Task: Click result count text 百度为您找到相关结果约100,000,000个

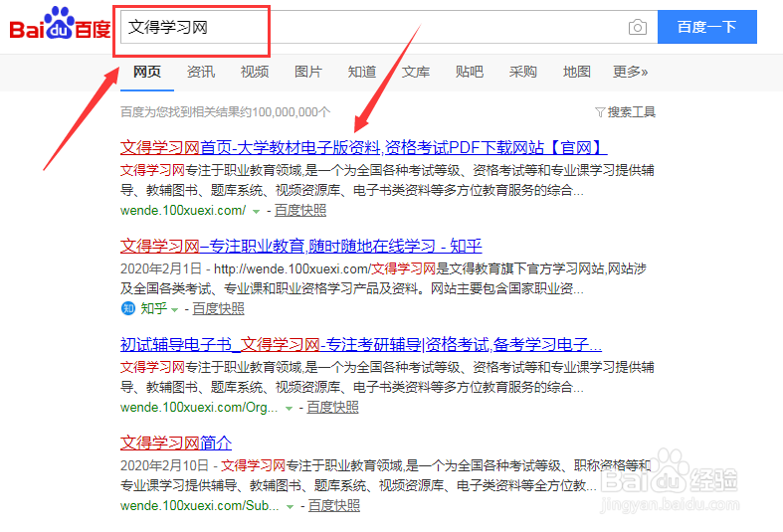Action: [x=225, y=112]
